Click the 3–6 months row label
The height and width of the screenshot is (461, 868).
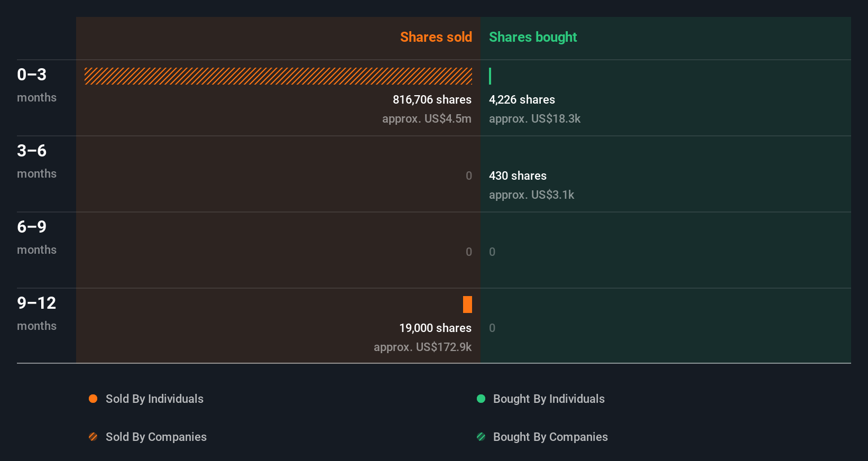click(36, 161)
